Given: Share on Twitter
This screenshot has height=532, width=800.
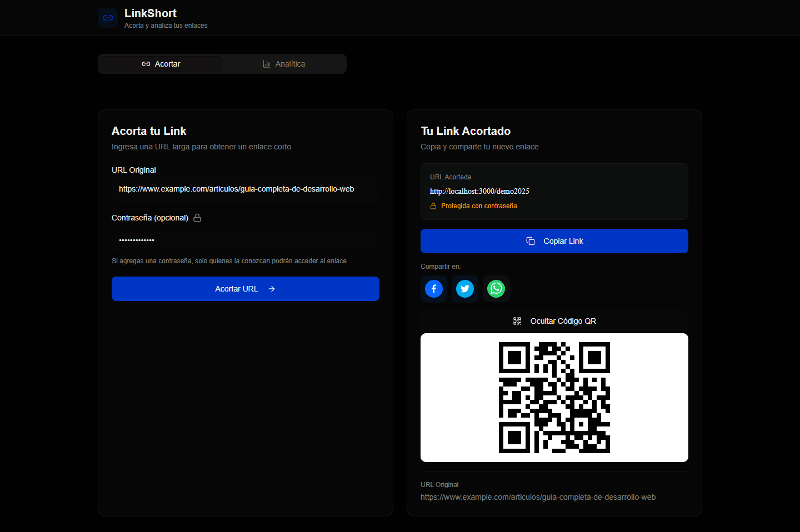Looking at the screenshot, I should (465, 289).
